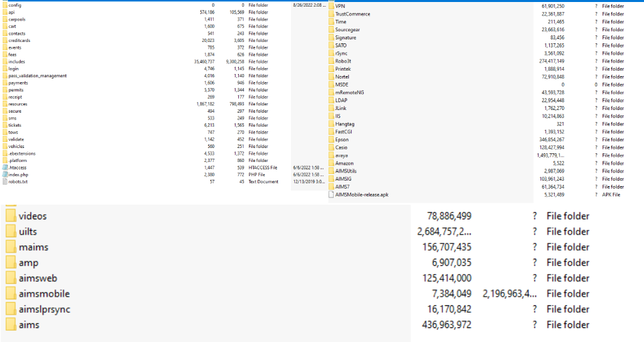This screenshot has height=342, width=644.
Task: Click the api folder icon
Action: 5,12
